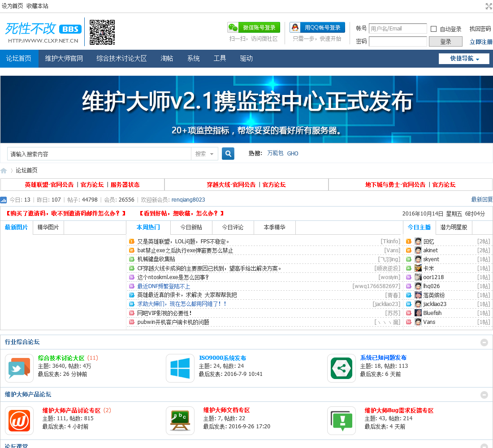Collapse the 行业综合论坛 section
The height and width of the screenshot is (448, 493).
tap(484, 342)
